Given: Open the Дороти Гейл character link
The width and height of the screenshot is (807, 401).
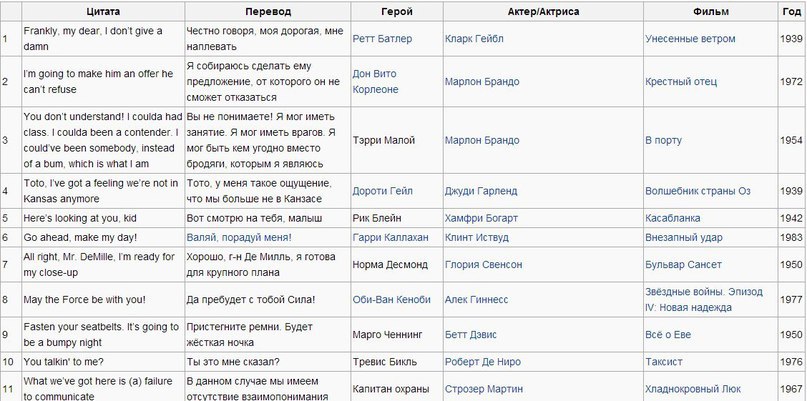Looking at the screenshot, I should click(383, 191).
